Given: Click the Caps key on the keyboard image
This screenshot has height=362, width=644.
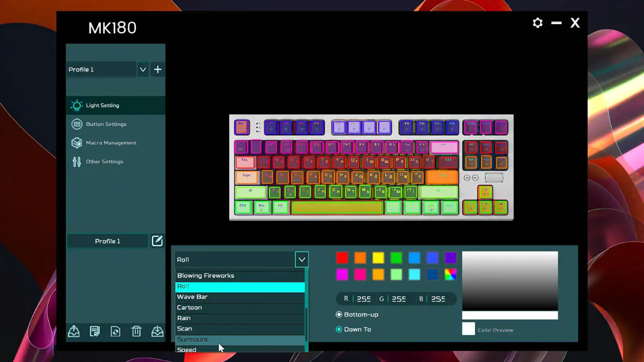Looking at the screenshot, I should point(247,177).
